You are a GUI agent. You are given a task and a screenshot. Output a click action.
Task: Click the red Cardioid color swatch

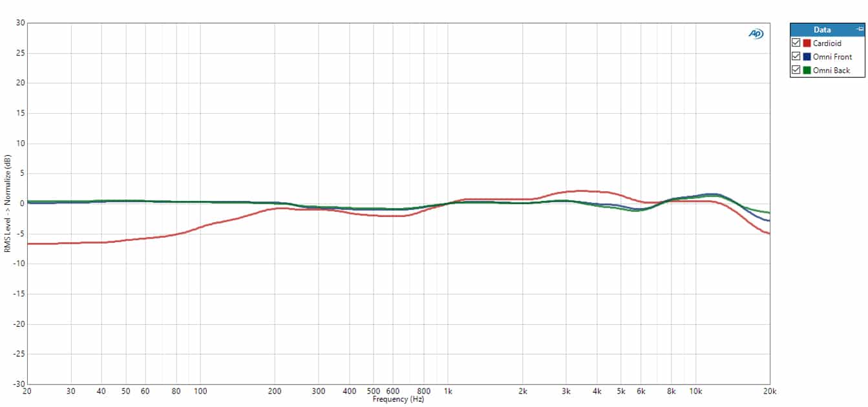[x=807, y=43]
